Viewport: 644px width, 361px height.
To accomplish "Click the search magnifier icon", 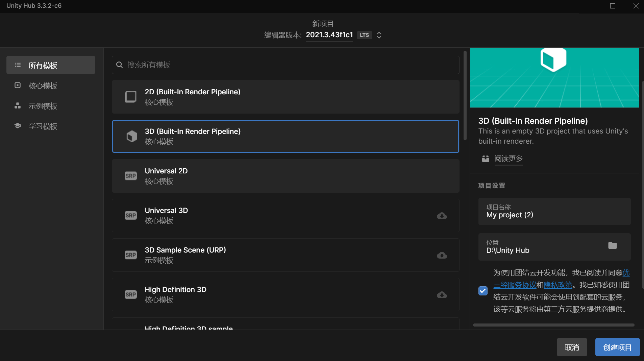I will [x=119, y=65].
